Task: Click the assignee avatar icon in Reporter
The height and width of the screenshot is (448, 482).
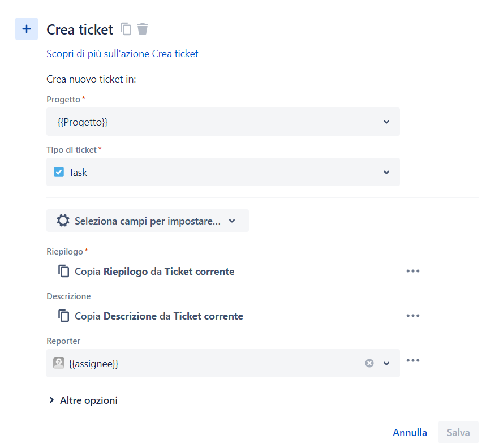Action: (x=59, y=363)
